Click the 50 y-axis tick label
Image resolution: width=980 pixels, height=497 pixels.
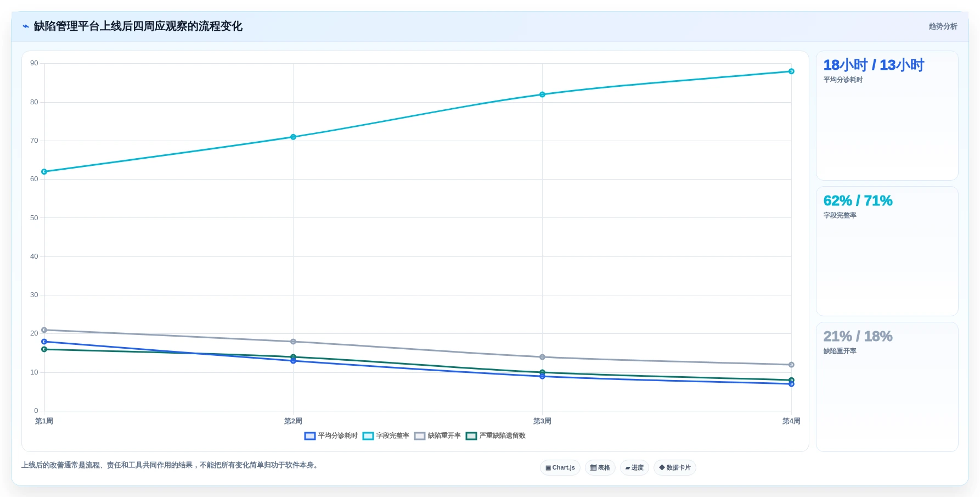(34, 218)
